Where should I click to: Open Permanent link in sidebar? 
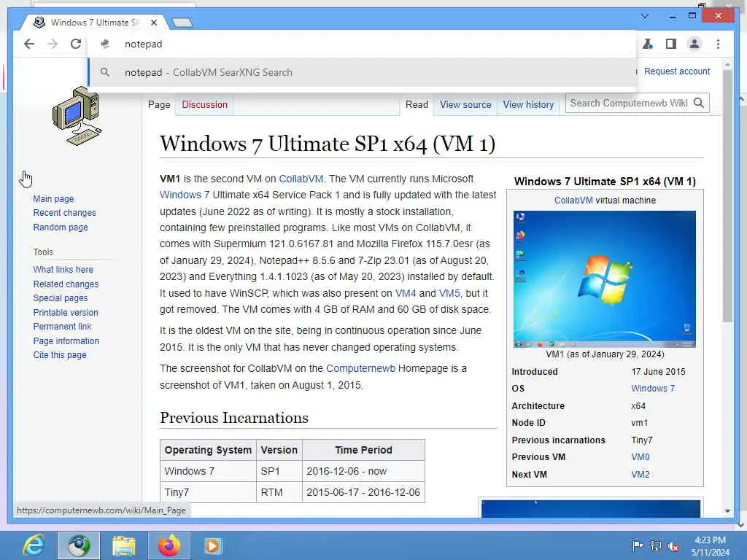pyautogui.click(x=62, y=326)
